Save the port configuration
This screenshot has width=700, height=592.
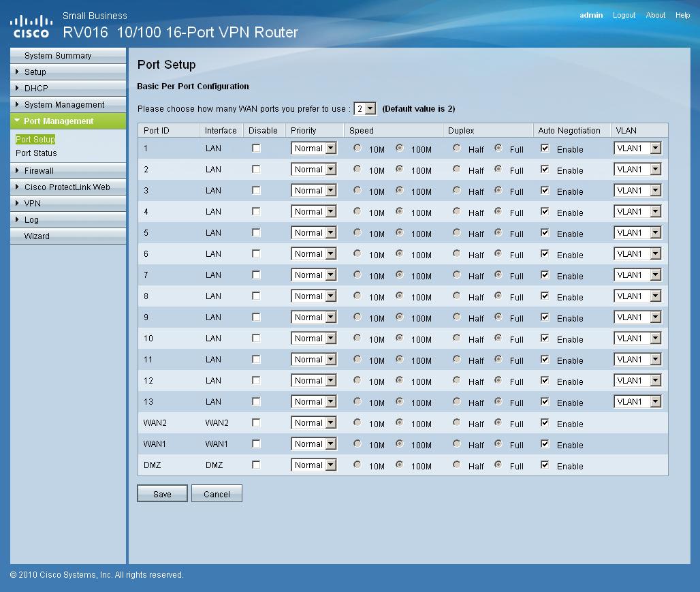[162, 494]
